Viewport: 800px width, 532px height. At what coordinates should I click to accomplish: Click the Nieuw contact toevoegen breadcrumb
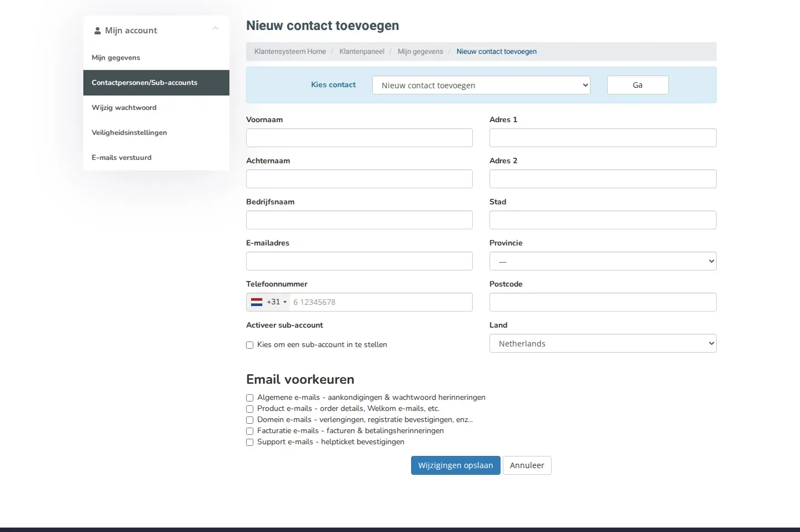(497, 52)
